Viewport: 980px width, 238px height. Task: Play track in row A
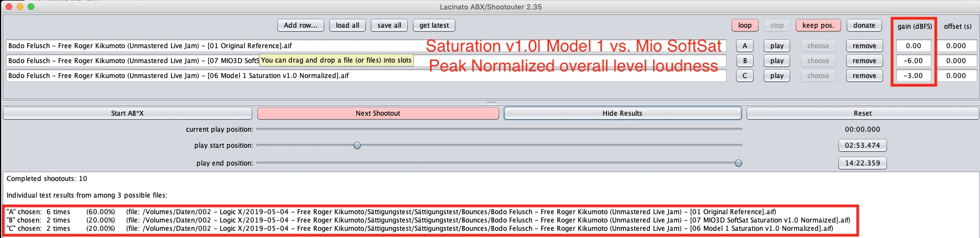[776, 46]
